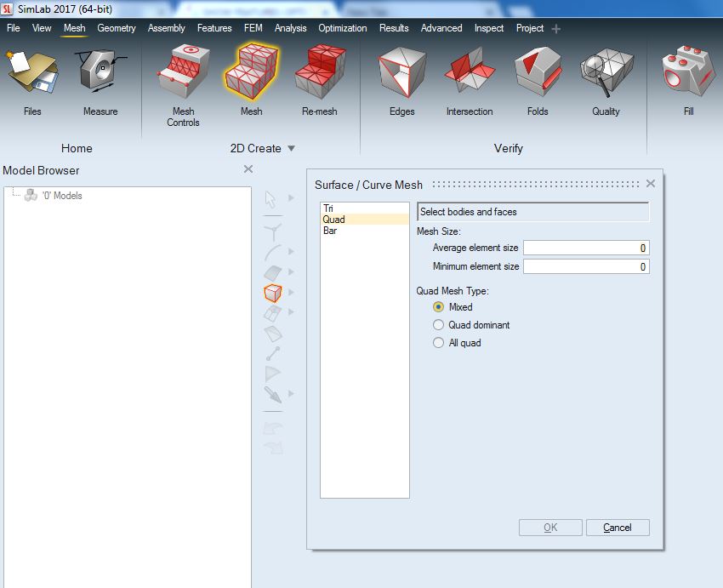Select the Fill tool
Image resolution: width=723 pixels, height=588 pixels.
click(689, 81)
